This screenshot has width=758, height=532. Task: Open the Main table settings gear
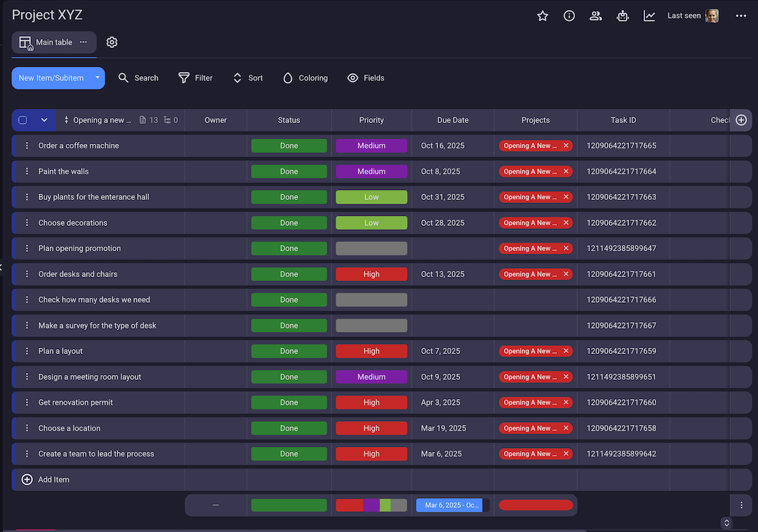[x=112, y=42]
